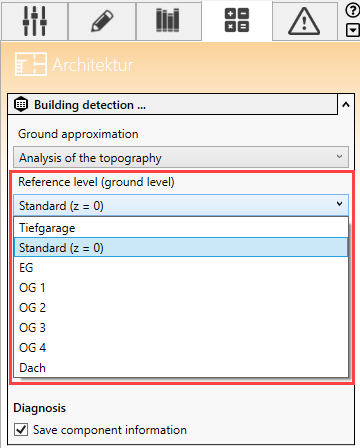360x448 pixels.
Task: Select the calculator operations tab
Action: 237,21
